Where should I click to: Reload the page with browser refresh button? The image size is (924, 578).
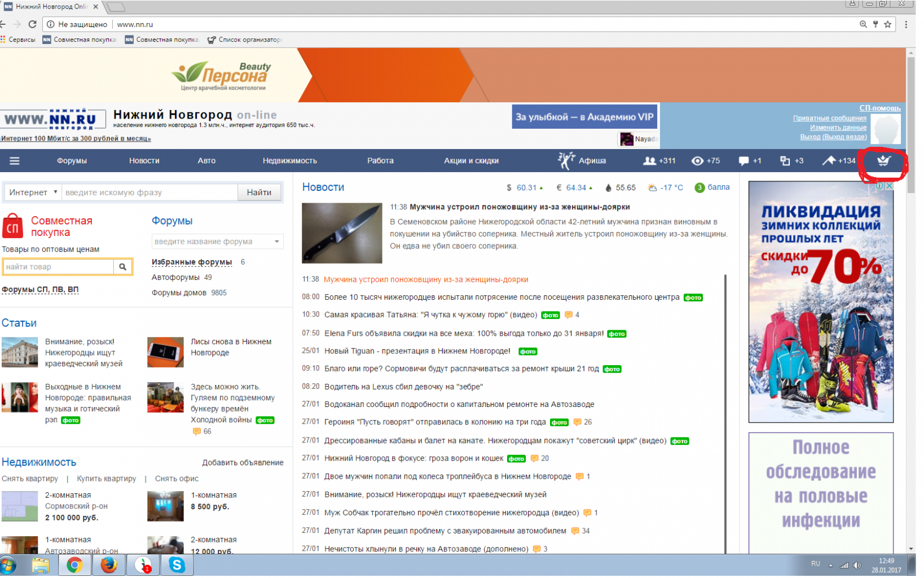tap(32, 24)
